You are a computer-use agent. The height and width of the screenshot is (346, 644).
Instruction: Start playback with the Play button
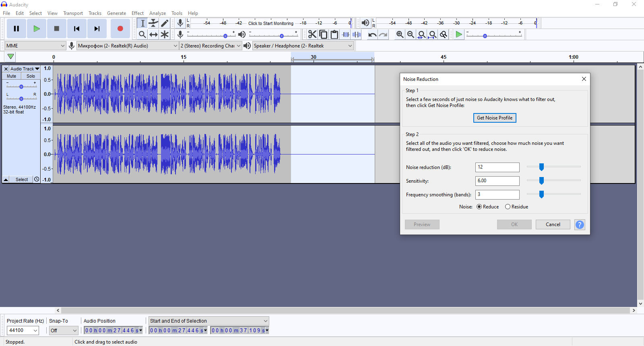click(37, 29)
